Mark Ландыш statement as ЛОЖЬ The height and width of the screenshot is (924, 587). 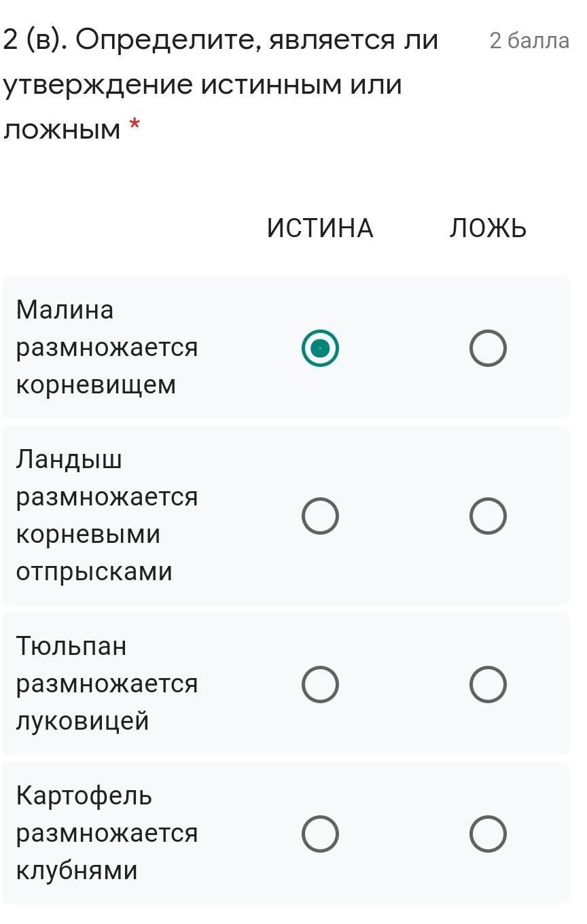coord(488,516)
